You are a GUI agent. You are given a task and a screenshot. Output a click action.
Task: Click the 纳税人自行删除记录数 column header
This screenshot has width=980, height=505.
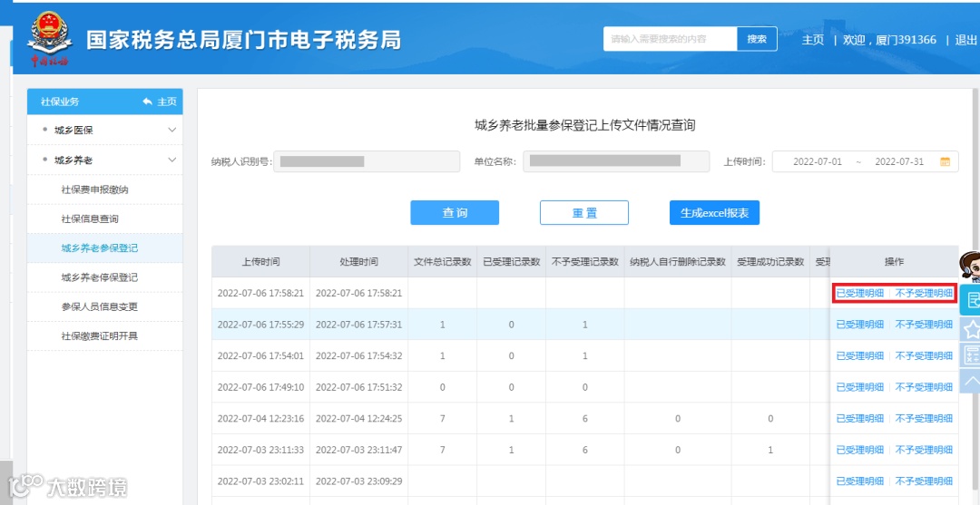tap(678, 261)
